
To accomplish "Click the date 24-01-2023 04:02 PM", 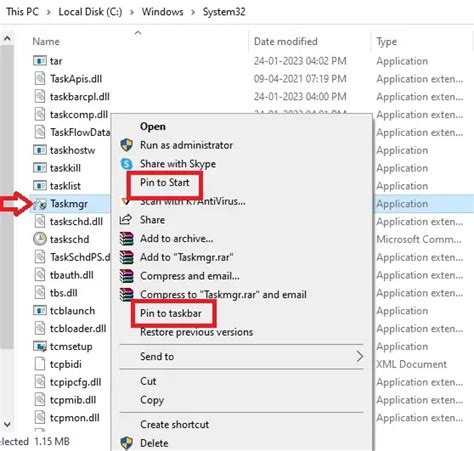I will (300, 61).
